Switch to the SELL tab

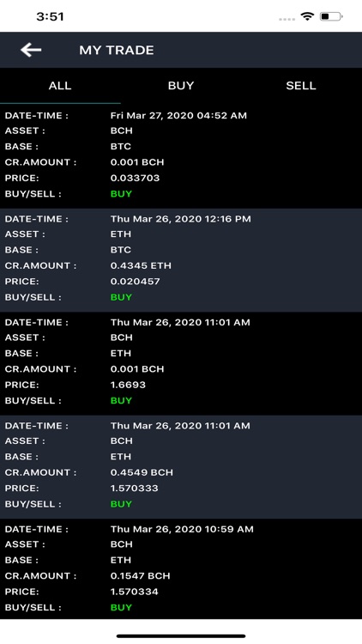(301, 86)
